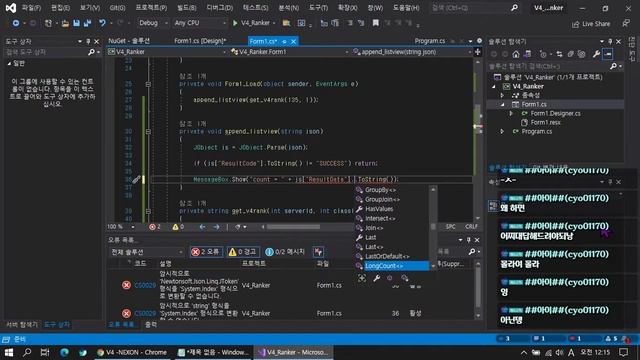This screenshot has width=640, height=360.
Task: Open the Debug configuration dropdown
Action: coord(153,23)
